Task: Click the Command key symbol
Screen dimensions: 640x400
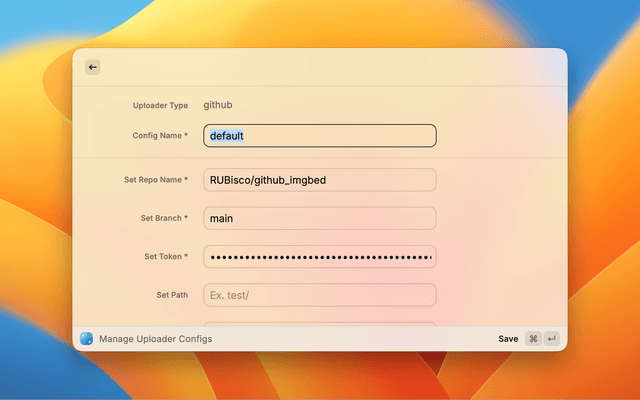Action: [533, 339]
